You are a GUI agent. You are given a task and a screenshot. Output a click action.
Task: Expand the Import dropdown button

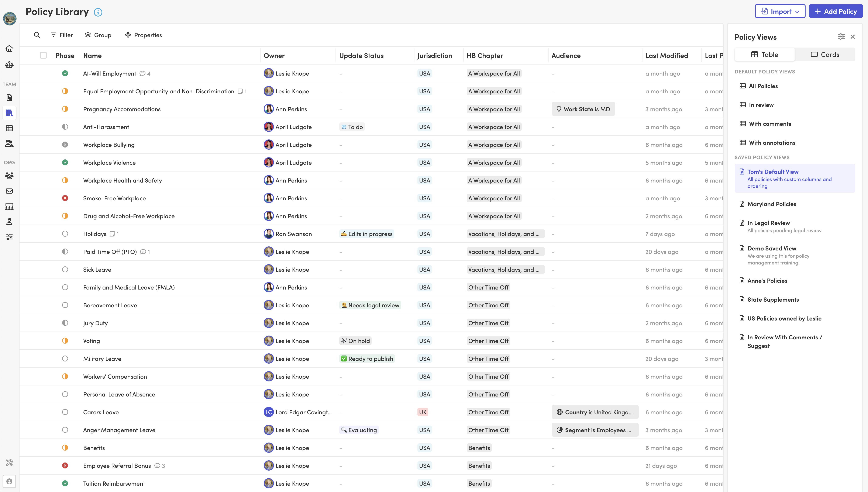780,11
